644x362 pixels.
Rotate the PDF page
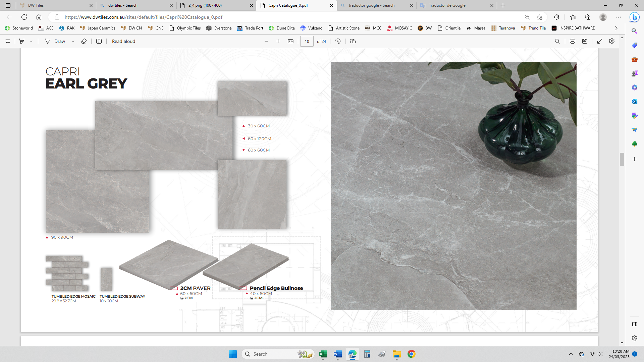(338, 41)
